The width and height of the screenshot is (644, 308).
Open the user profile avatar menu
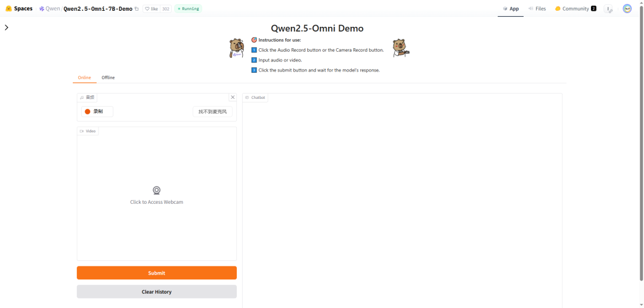click(x=627, y=8)
